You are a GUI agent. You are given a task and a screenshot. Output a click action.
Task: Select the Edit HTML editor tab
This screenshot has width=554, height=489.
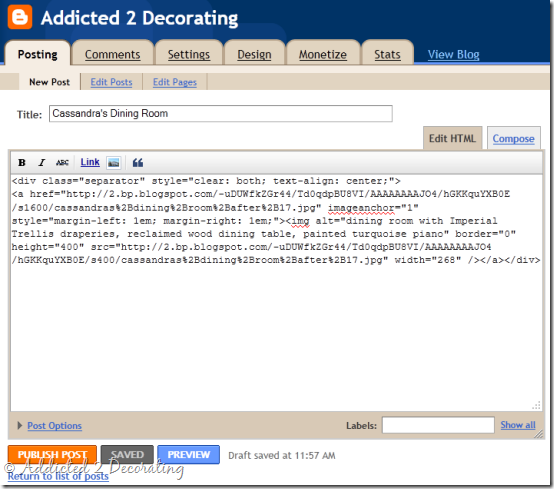point(452,138)
